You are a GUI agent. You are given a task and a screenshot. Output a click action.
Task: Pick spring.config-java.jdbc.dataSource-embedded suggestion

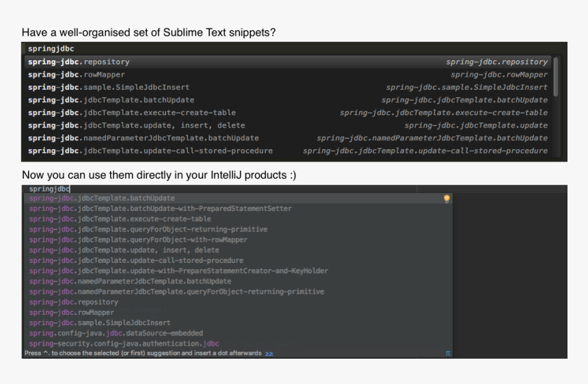(x=116, y=333)
